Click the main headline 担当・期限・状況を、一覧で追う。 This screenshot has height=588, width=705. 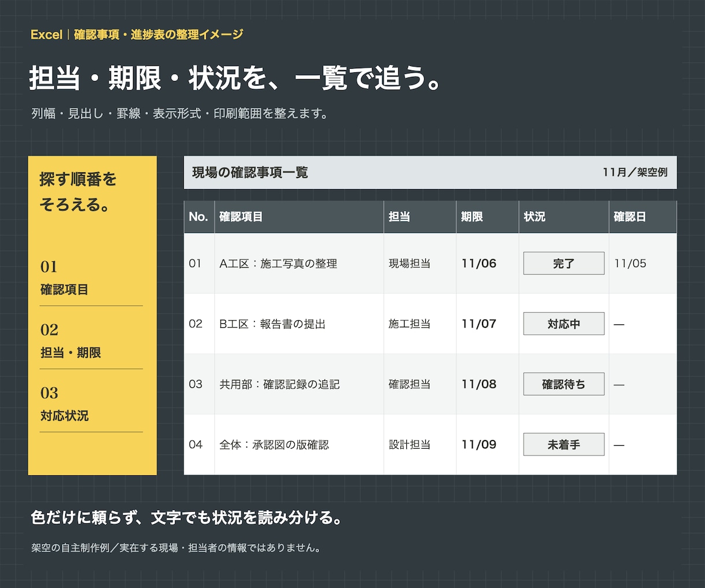pyautogui.click(x=236, y=77)
